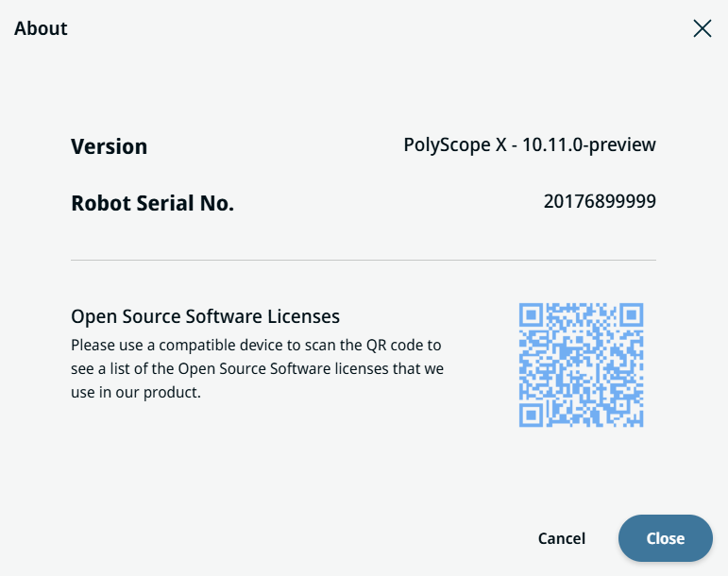Click the bottom-left finder square of QR code

532,415
